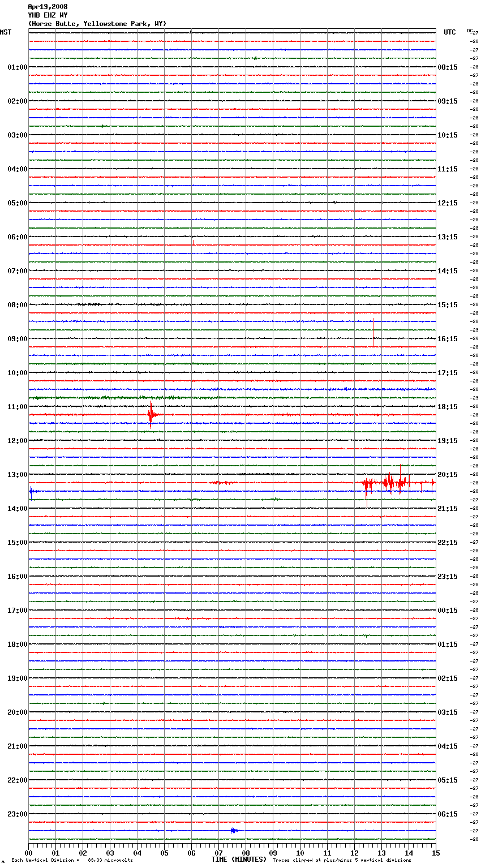
Task: Select the 12:00 MST row label
Action: (x=17, y=441)
